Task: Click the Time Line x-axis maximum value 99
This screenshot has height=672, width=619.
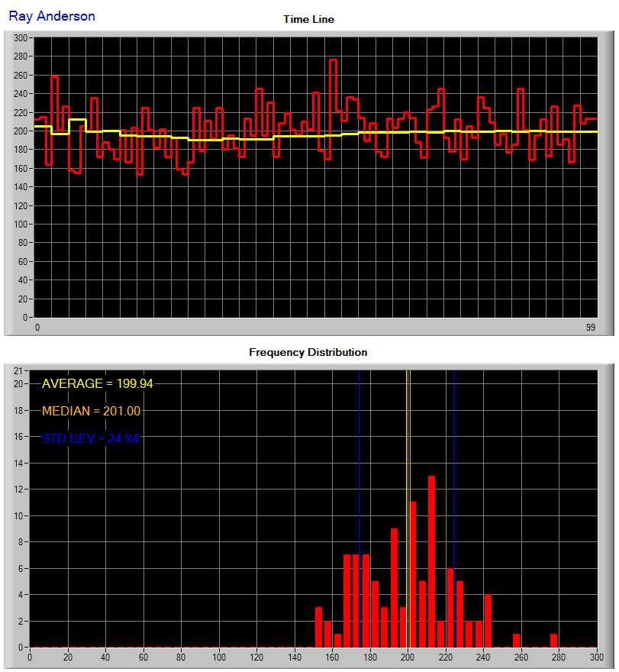Action: [x=591, y=328]
